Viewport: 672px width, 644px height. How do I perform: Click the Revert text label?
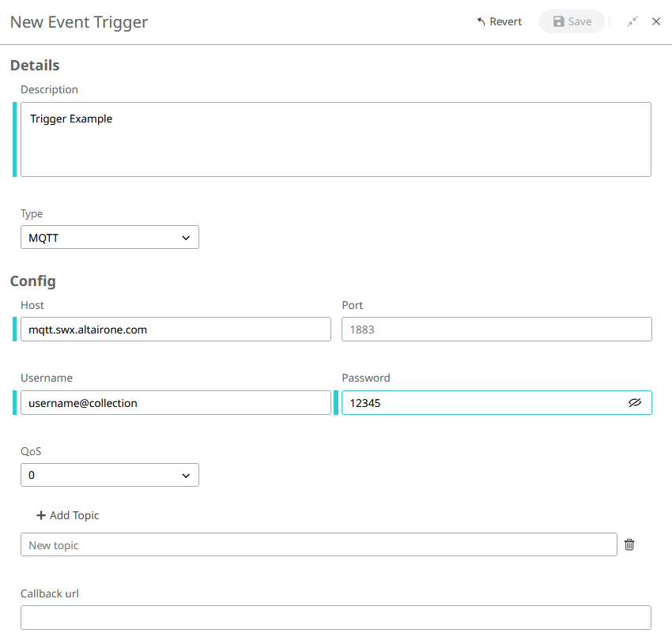click(x=506, y=22)
